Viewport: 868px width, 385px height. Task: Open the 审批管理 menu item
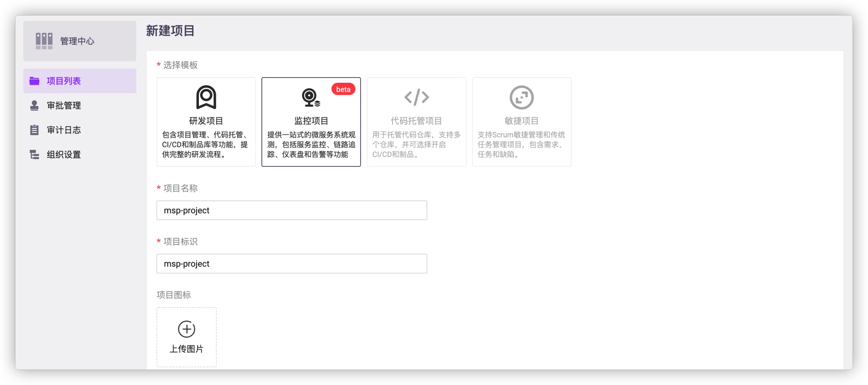64,106
